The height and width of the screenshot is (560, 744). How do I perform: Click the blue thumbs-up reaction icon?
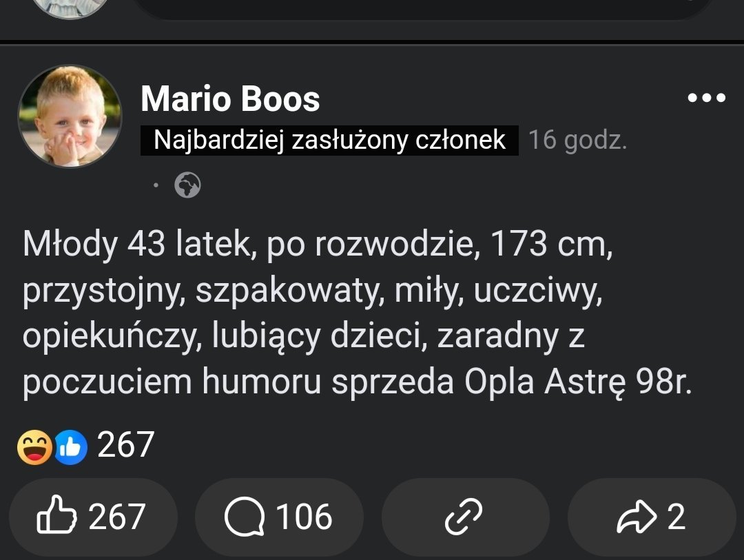(x=71, y=447)
